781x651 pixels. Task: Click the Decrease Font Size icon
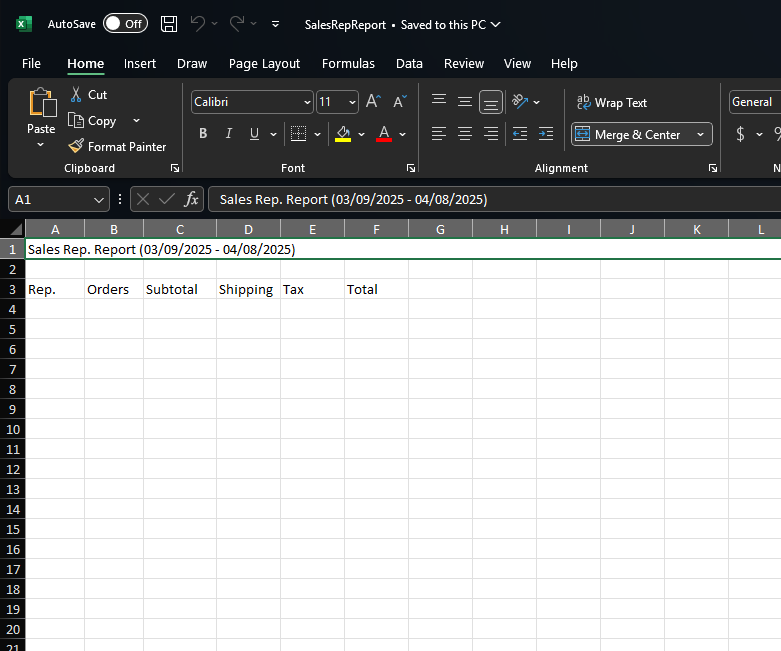(x=400, y=102)
